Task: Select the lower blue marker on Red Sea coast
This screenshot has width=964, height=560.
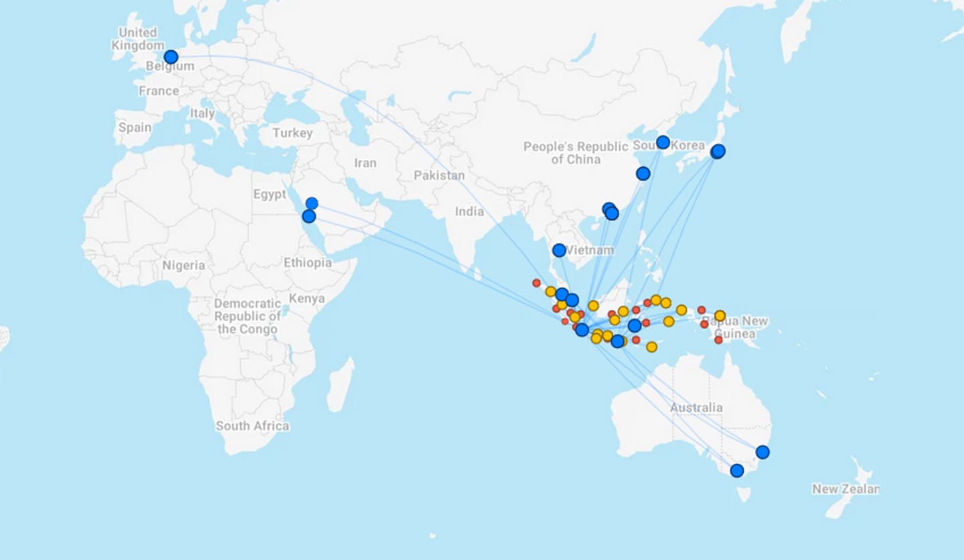Action: tap(309, 216)
